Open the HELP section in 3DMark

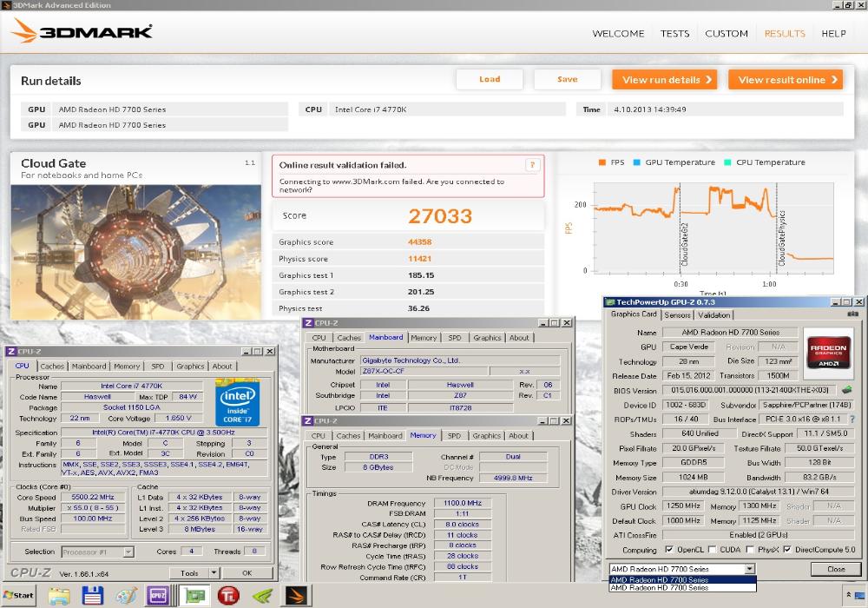tap(833, 33)
